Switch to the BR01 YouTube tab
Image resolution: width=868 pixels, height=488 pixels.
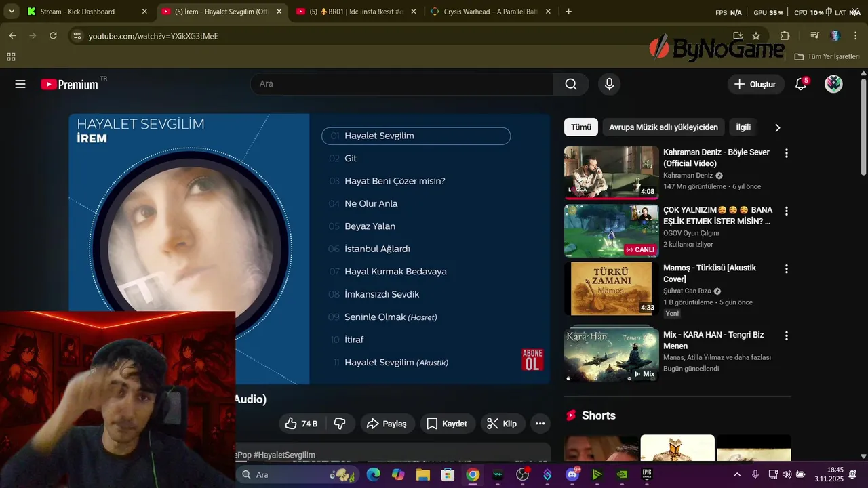pyautogui.click(x=356, y=12)
